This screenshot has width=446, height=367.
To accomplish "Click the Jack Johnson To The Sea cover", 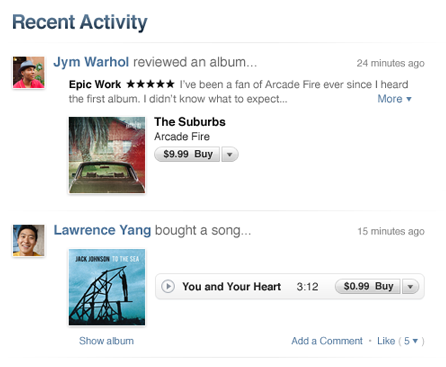I will (x=107, y=287).
